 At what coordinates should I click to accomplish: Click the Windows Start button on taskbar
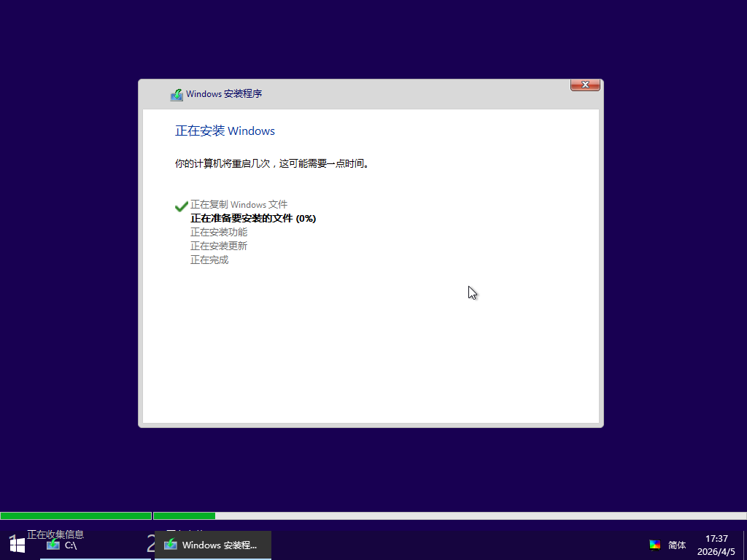coord(17,544)
